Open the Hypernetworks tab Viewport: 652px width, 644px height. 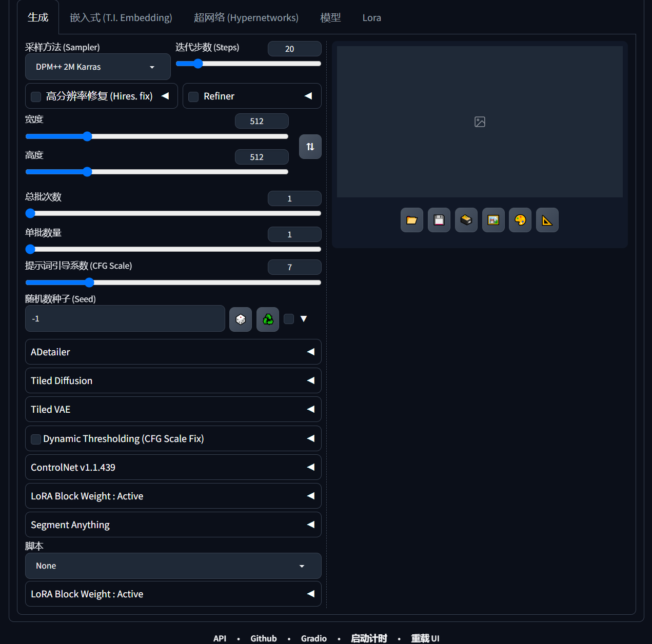click(246, 18)
